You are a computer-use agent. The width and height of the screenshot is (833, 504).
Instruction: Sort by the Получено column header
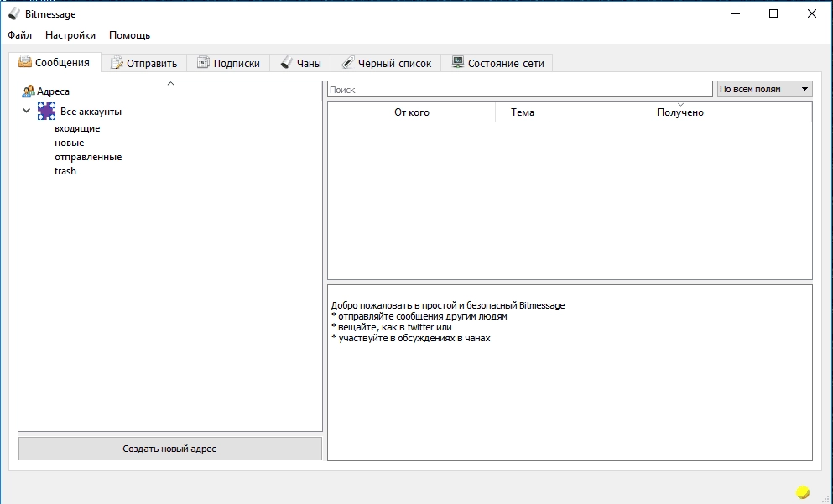tap(680, 112)
